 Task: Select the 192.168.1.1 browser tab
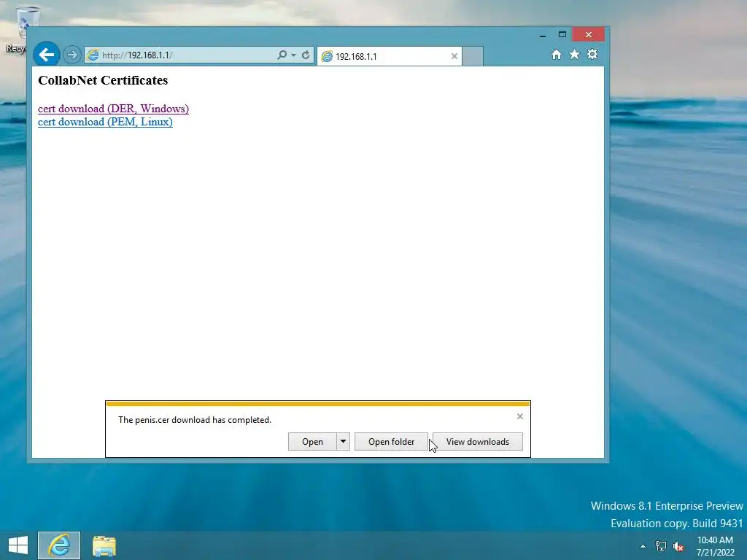click(389, 56)
